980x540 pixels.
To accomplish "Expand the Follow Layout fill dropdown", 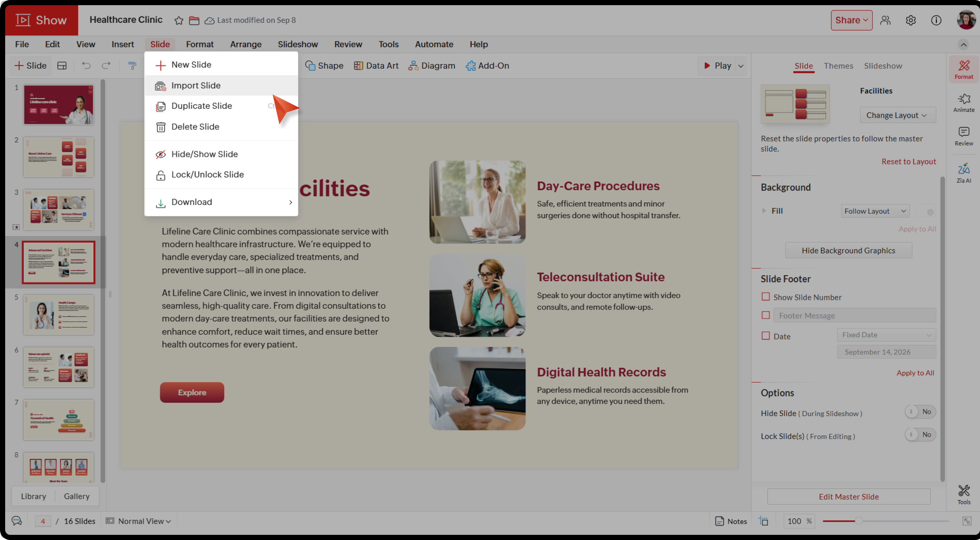I will (875, 211).
